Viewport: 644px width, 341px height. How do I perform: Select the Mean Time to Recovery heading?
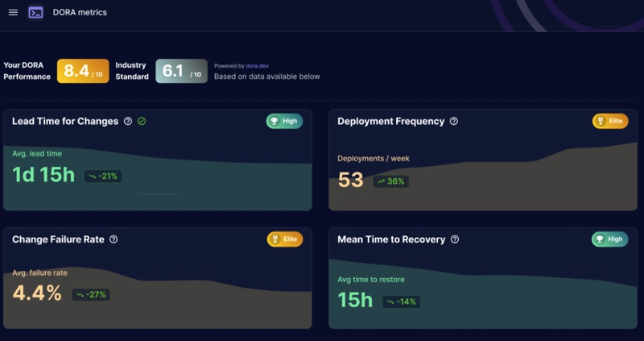(391, 239)
